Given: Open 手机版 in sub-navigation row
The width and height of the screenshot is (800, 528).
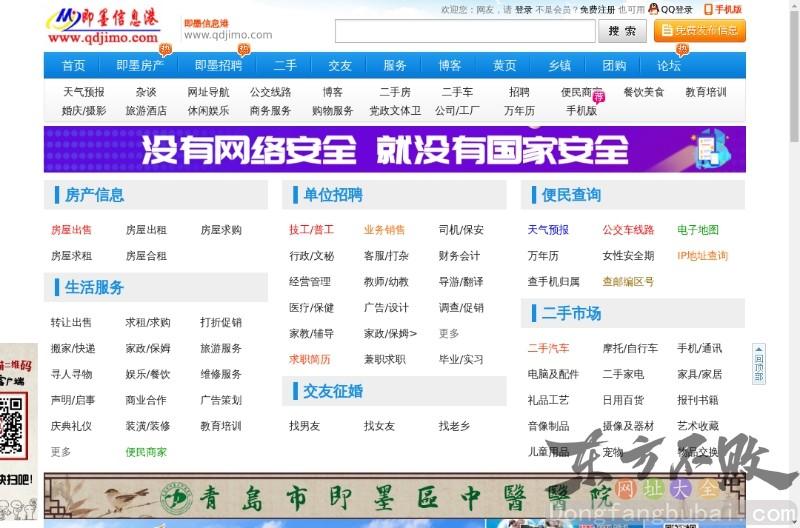Looking at the screenshot, I should 582,111.
